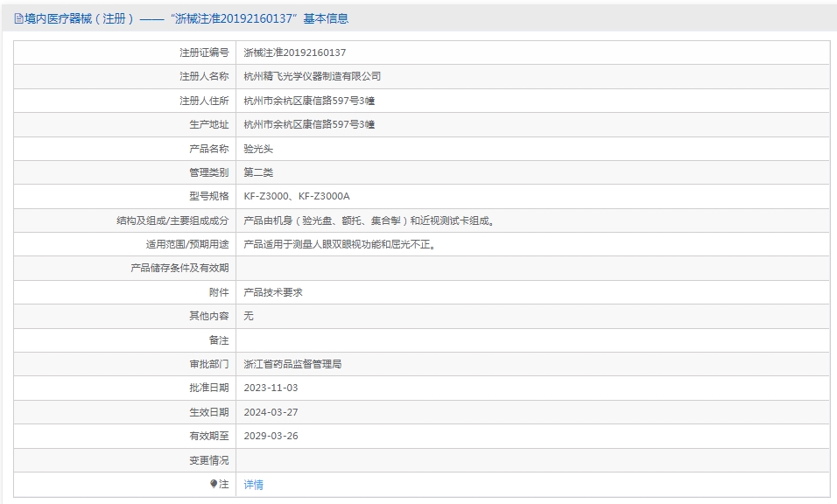Click approving department 浙江省药品监督管理局
Screen dimensions: 837x504
pyautogui.click(x=292, y=364)
